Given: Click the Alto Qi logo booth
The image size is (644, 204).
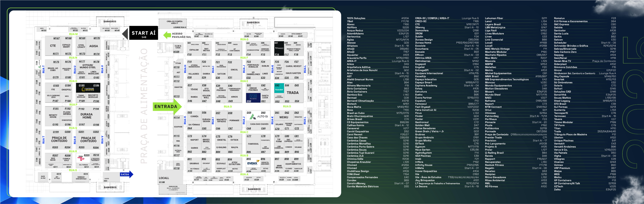Looking at the screenshot, I should pos(259,116).
